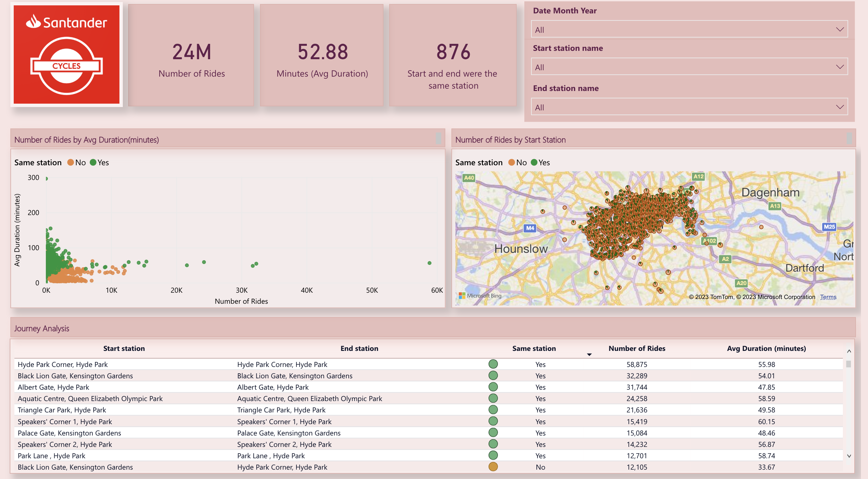The image size is (868, 479).
Task: Select the 24M Number of Rides card
Action: click(191, 56)
